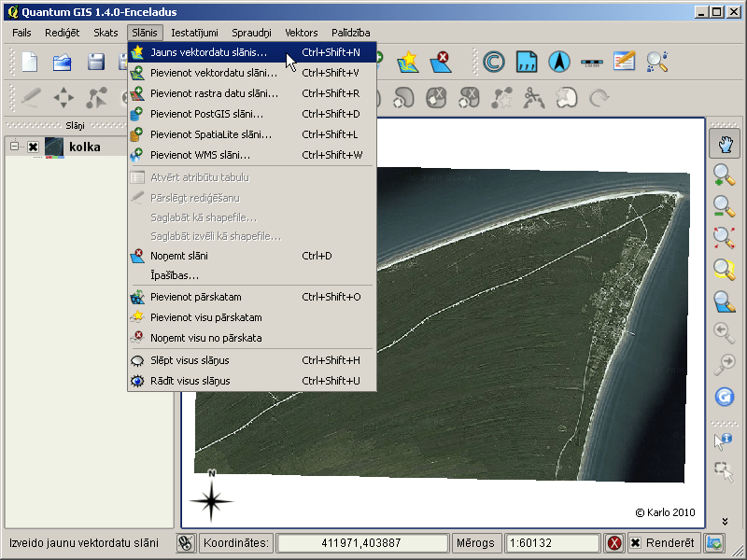The width and height of the screenshot is (747, 560).
Task: Choose Jauns vektordatu slānis menu entry
Action: point(252,52)
